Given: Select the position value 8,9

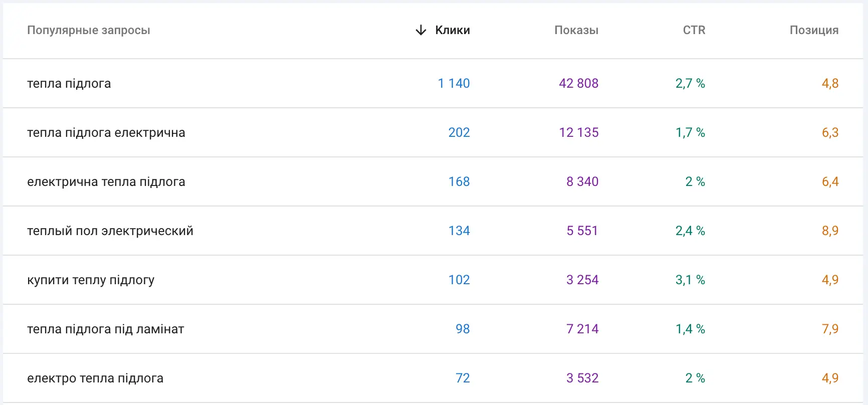Looking at the screenshot, I should click(829, 231).
